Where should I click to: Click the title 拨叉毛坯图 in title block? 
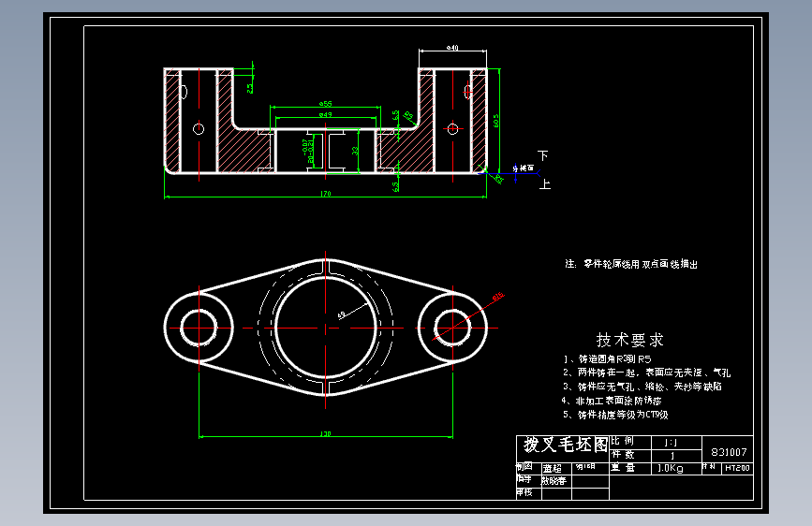(566, 445)
